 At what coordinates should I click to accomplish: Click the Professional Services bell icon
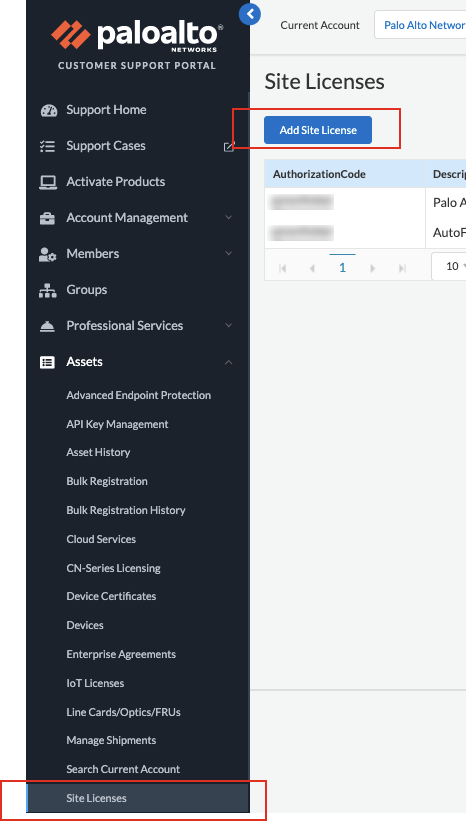48,326
